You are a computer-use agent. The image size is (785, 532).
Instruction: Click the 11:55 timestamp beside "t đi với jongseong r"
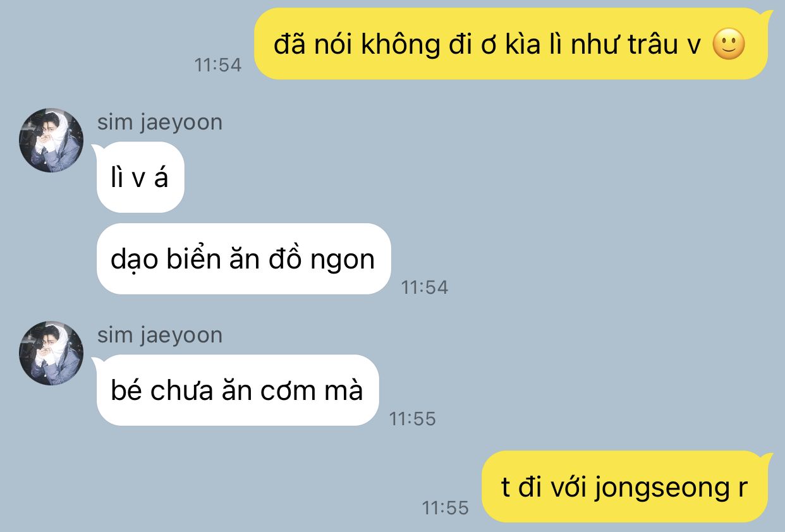tap(446, 507)
